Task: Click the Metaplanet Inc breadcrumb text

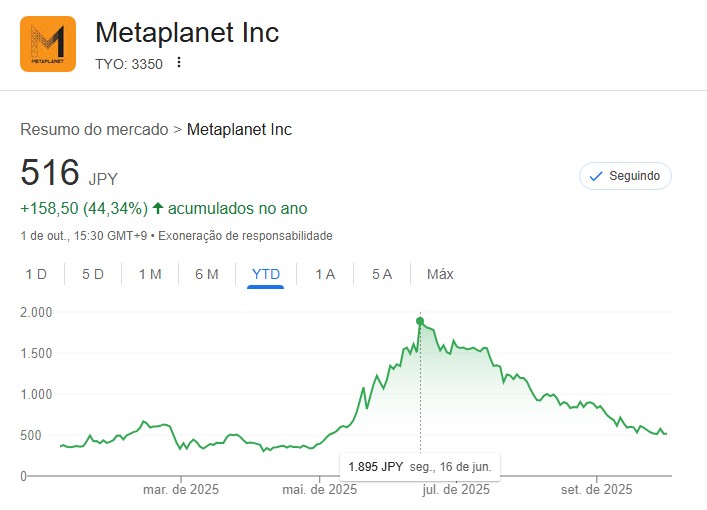Action: click(x=239, y=129)
